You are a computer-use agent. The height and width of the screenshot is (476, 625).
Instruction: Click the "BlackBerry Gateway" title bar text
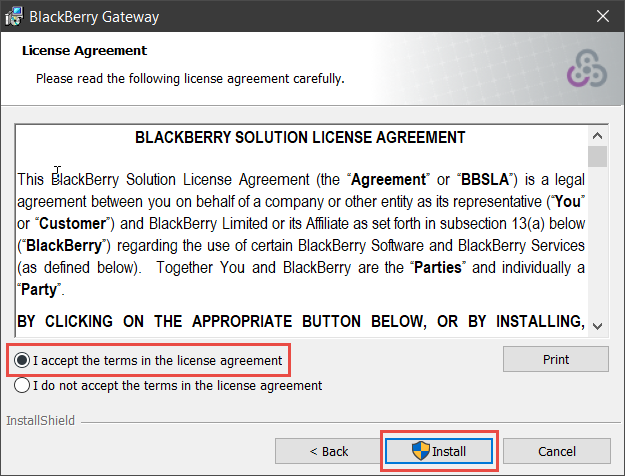click(94, 17)
